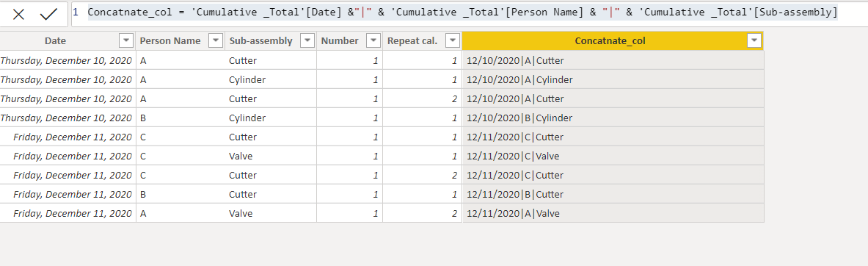Cancel the formula edit with X icon
The width and height of the screenshot is (868, 266).
tap(18, 15)
